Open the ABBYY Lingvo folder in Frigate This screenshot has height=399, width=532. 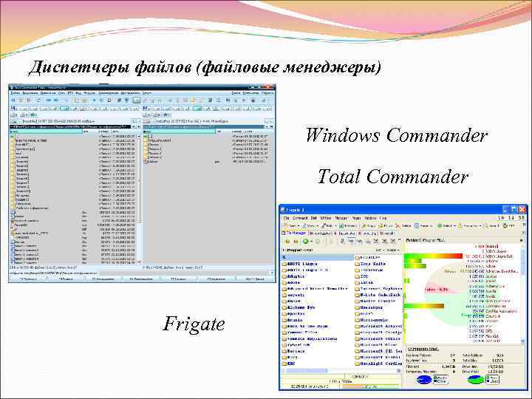[299, 264]
